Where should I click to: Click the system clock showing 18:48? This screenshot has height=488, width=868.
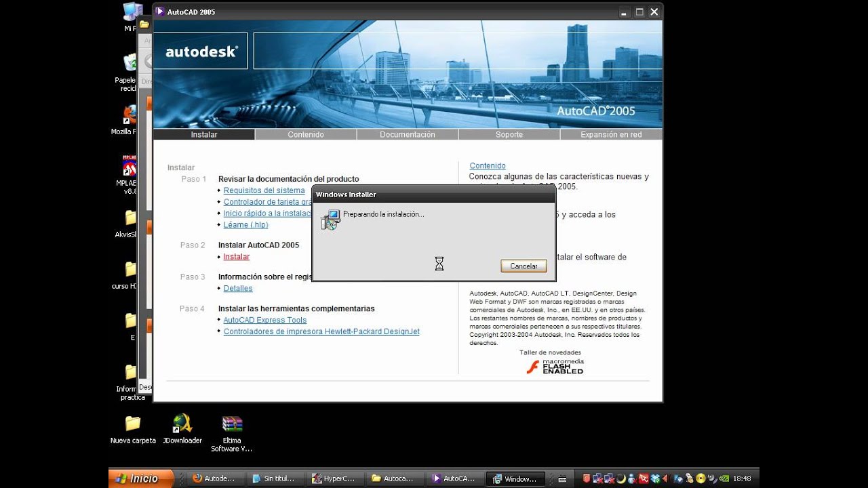pos(742,479)
